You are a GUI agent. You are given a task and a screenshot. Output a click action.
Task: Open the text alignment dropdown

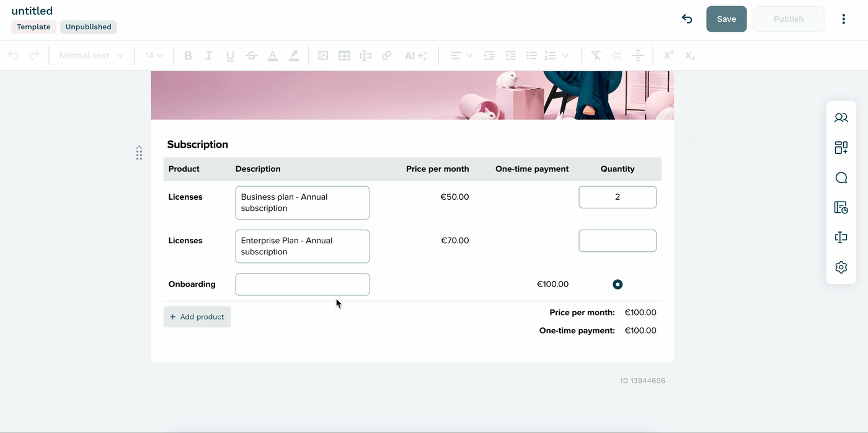[x=461, y=55]
